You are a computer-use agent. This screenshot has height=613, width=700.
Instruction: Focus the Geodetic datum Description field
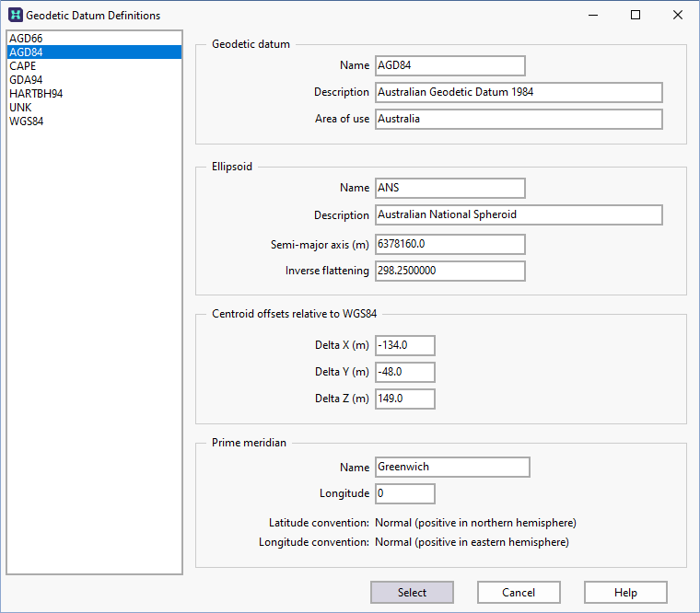pos(519,92)
